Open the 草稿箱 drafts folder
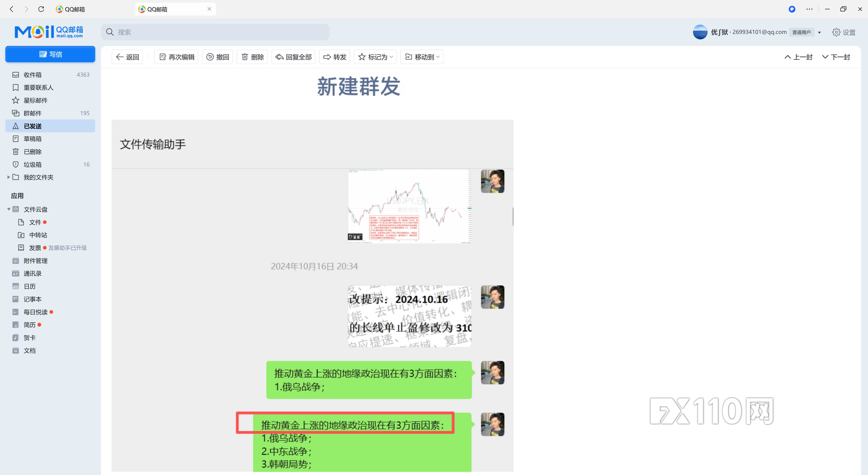 tap(50, 139)
